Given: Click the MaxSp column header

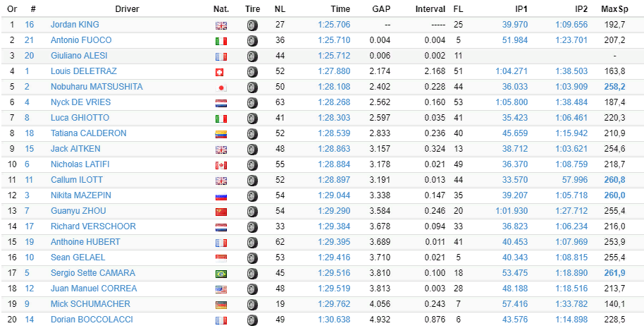Looking at the screenshot, I should pyautogui.click(x=614, y=8).
